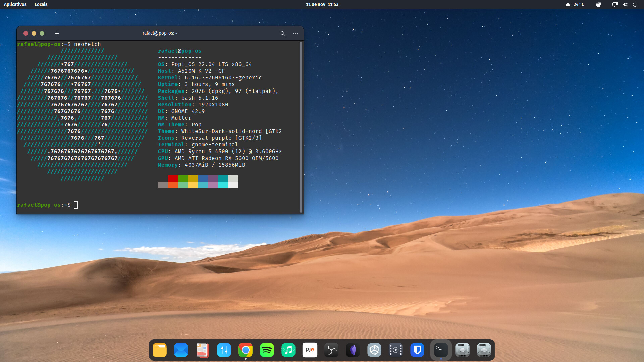Launch Spotify from the dock
Screen dimensions: 644x362
267,350
